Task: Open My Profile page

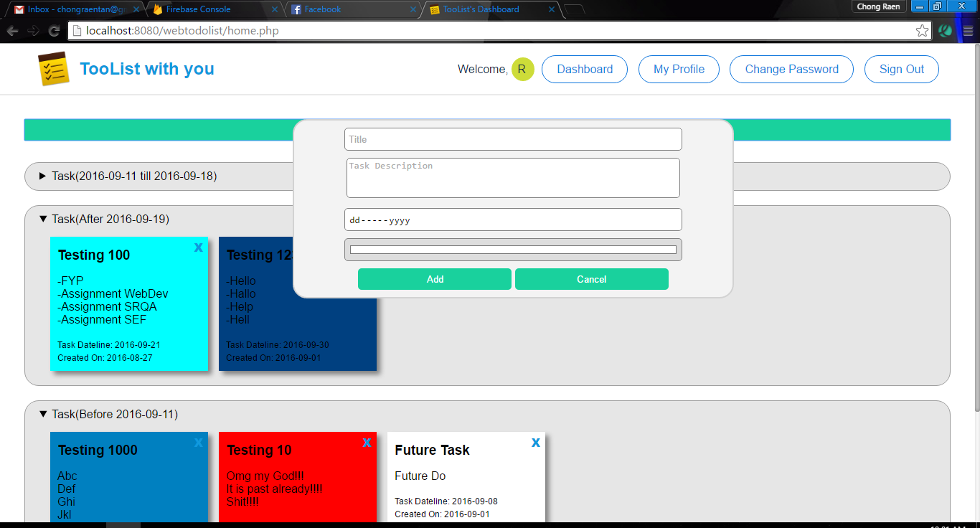Action: pos(679,70)
